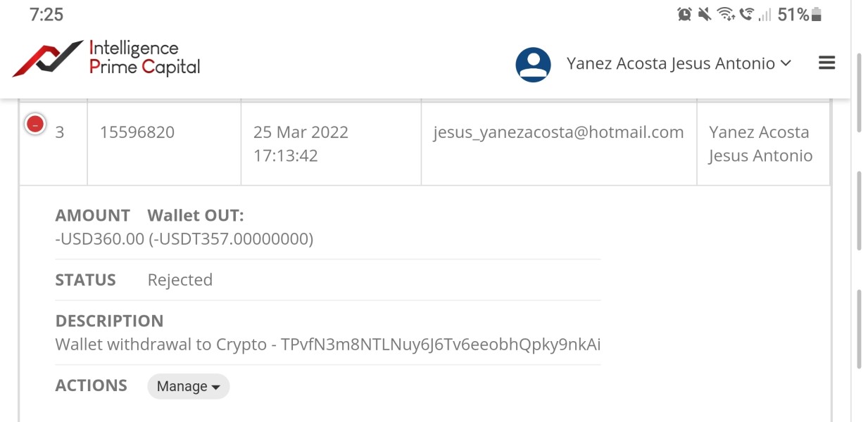Click the -USD360.00 amount value
The height and width of the screenshot is (422, 868).
(x=99, y=239)
